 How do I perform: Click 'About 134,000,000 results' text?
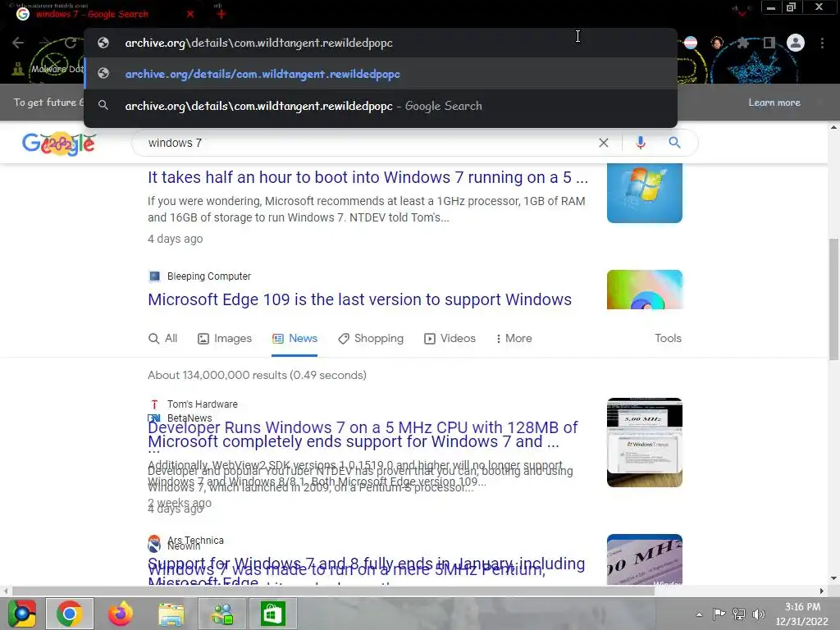[x=257, y=375]
